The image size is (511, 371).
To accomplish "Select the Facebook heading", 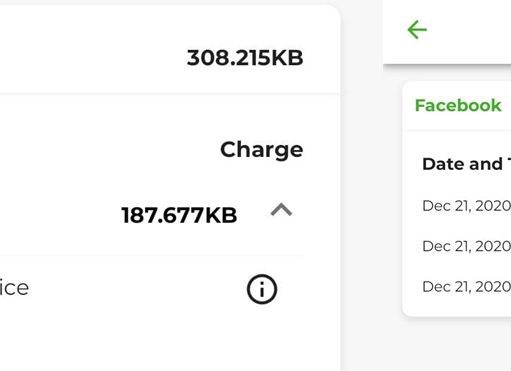I will pyautogui.click(x=458, y=105).
